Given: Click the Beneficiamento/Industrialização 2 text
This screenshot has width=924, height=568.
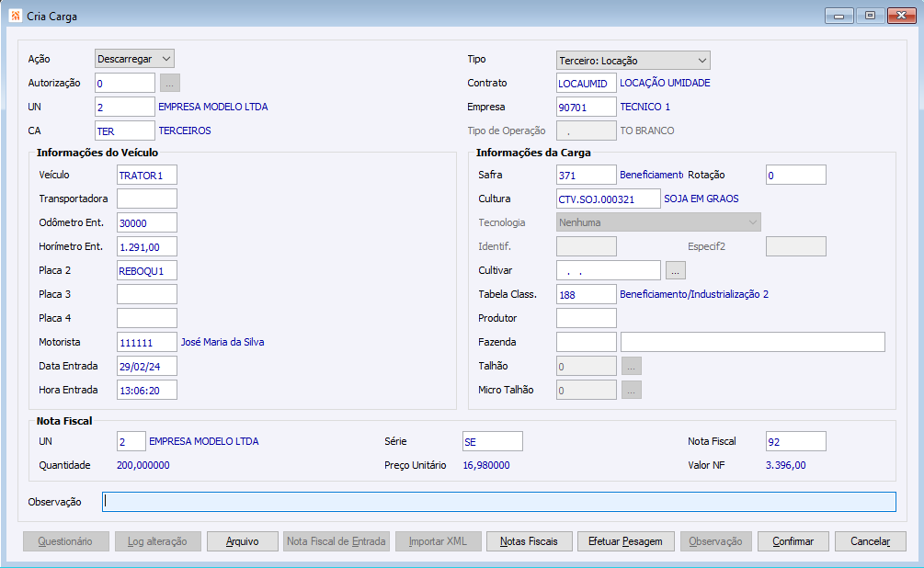Looking at the screenshot, I should [x=694, y=294].
